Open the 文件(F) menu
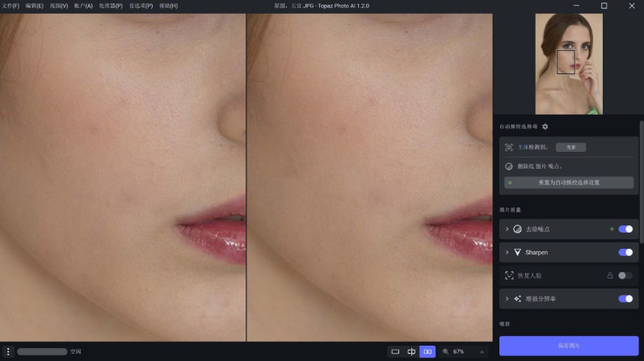This screenshot has height=361, width=644. click(11, 6)
